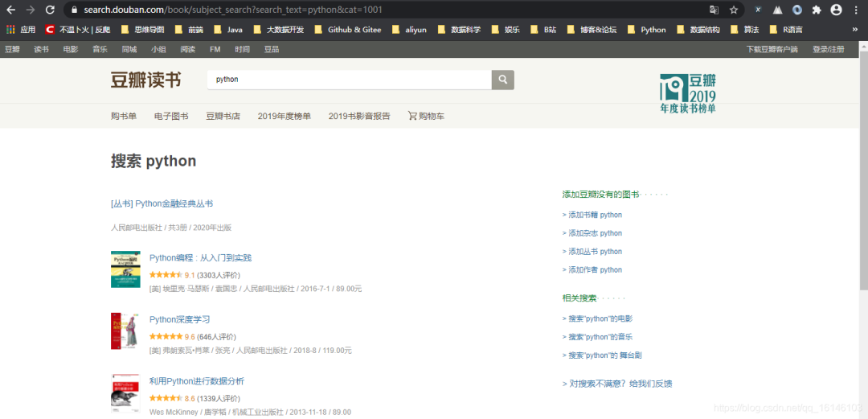The height and width of the screenshot is (419, 868).
Task: Go to 同城 in the top navigation
Action: click(x=129, y=49)
